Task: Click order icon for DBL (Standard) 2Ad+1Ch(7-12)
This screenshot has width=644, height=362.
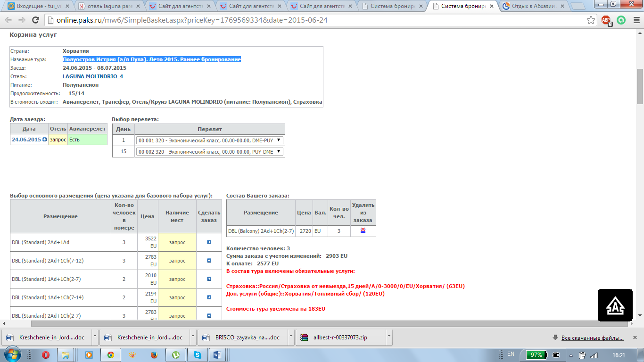Action: click(x=209, y=261)
